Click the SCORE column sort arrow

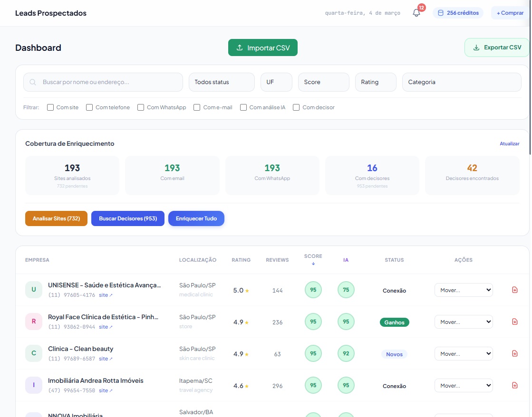(x=313, y=264)
